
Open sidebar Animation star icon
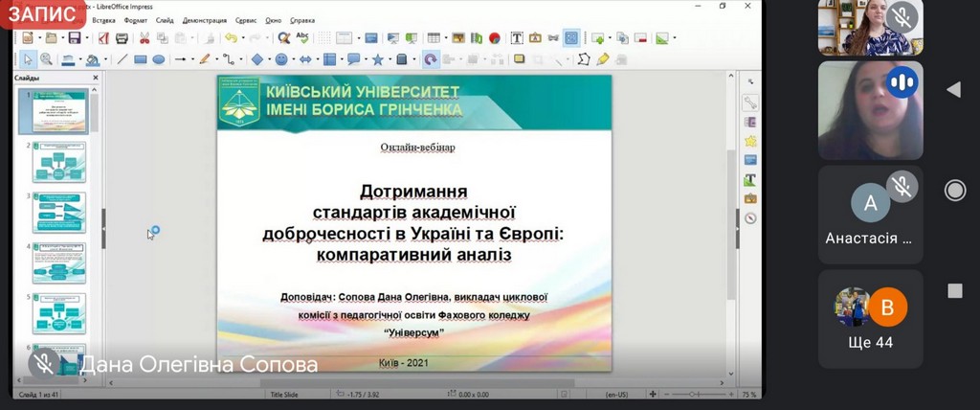click(x=750, y=142)
